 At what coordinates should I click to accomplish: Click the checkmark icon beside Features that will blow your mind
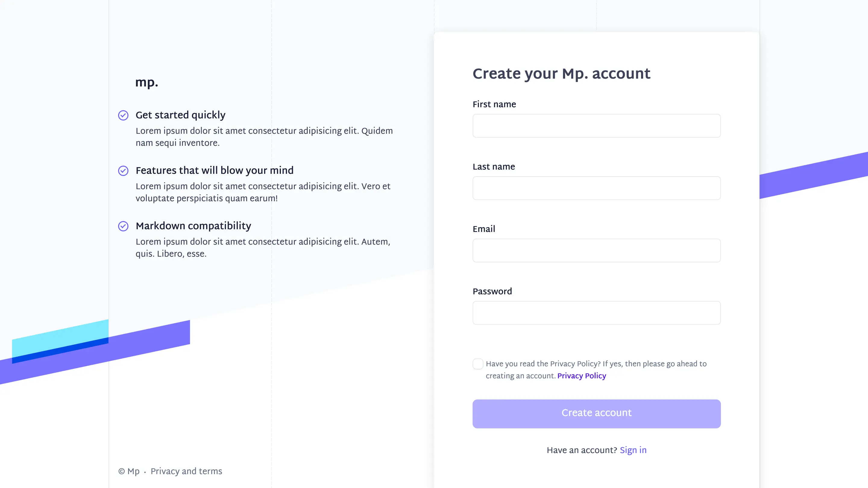[x=123, y=171]
